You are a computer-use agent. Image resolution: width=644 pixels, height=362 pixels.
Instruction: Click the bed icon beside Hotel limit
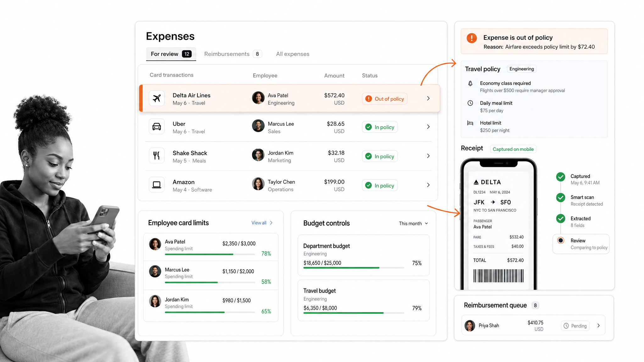pos(470,123)
